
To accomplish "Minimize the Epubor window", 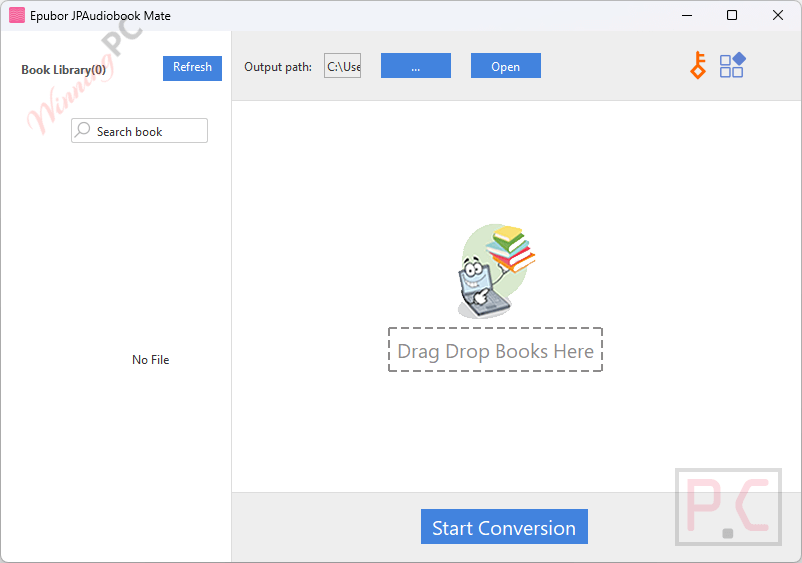I will [687, 15].
